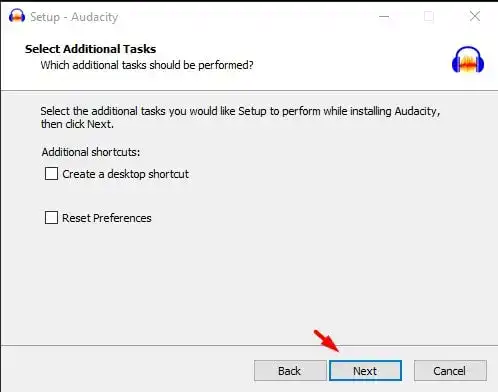This screenshot has height=392, width=498.
Task: Tick the desktop shortcut checkbox box
Action: (x=51, y=174)
